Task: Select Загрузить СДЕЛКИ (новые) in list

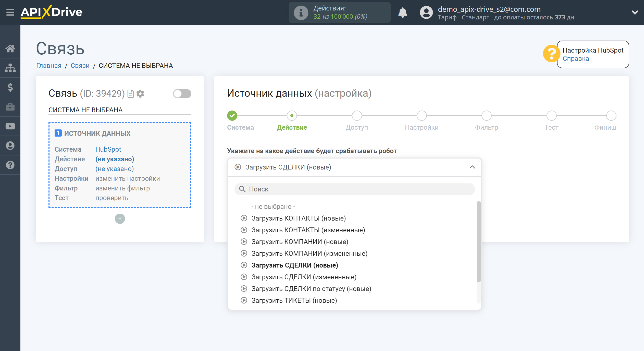Action: point(295,265)
